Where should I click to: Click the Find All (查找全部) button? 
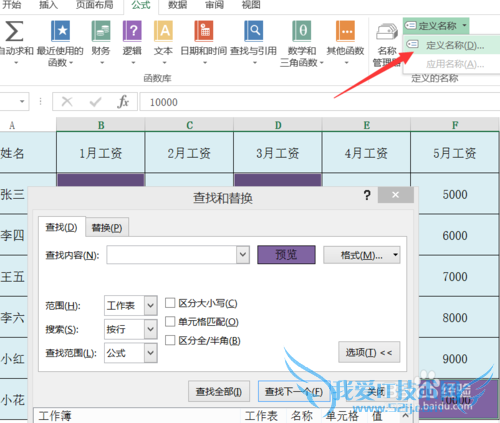pyautogui.click(x=219, y=391)
